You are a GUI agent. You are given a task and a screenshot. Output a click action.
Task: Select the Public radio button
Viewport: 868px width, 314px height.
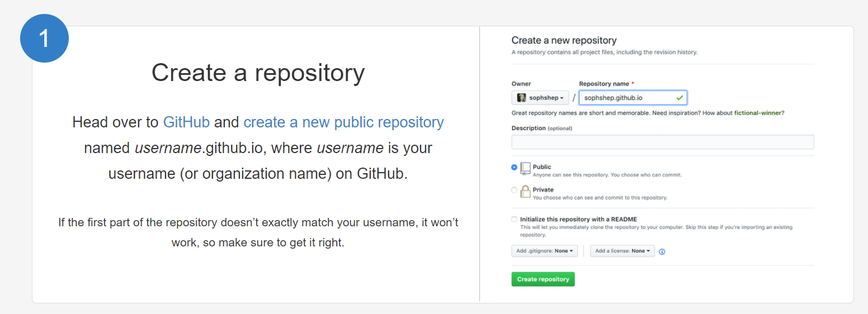(x=515, y=167)
